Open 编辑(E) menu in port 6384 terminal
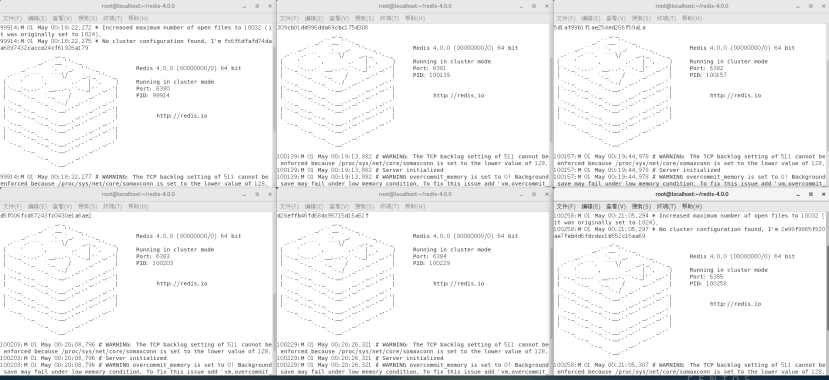The image size is (829, 380). click(315, 206)
